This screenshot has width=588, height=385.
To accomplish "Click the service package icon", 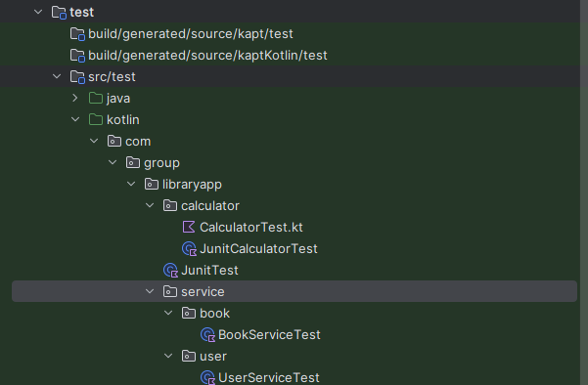I will (x=170, y=291).
